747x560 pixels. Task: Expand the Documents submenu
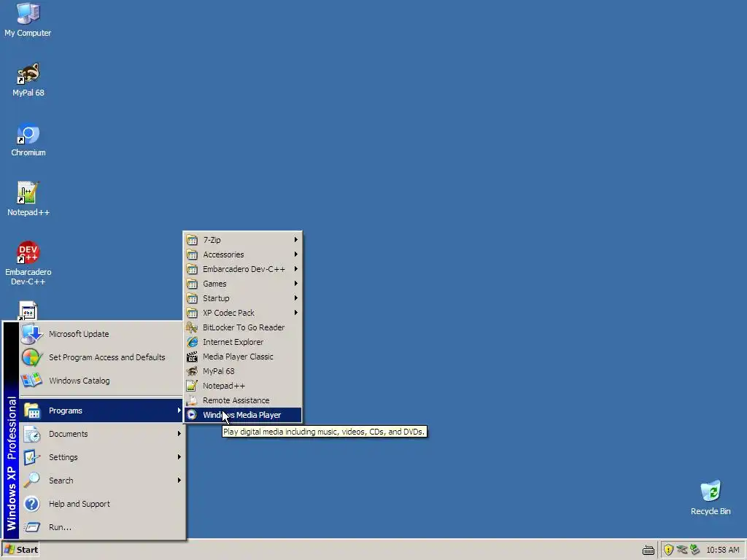click(101, 434)
